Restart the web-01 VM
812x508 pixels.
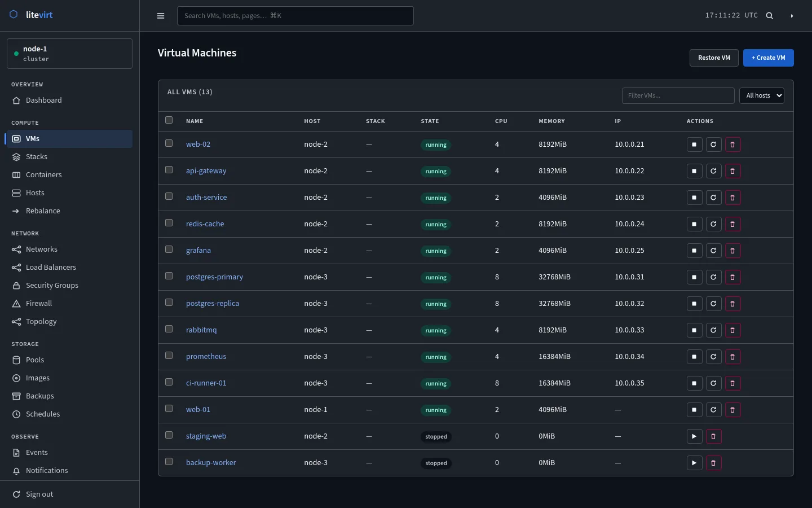(713, 410)
